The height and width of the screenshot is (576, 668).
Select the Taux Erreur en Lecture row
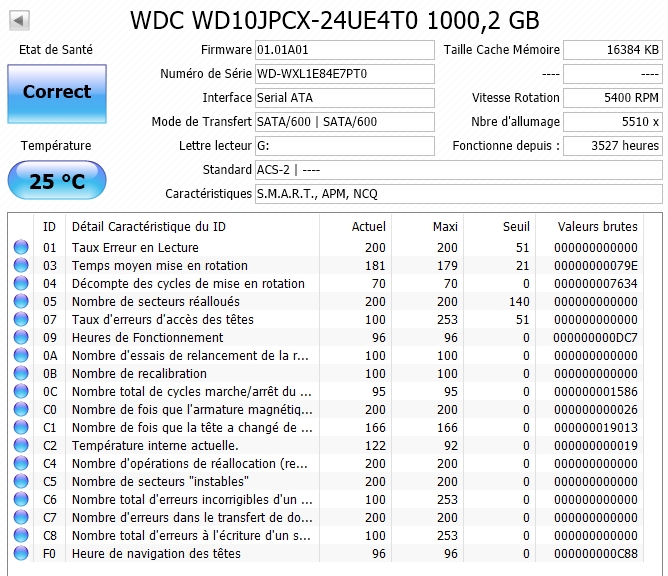click(x=325, y=247)
